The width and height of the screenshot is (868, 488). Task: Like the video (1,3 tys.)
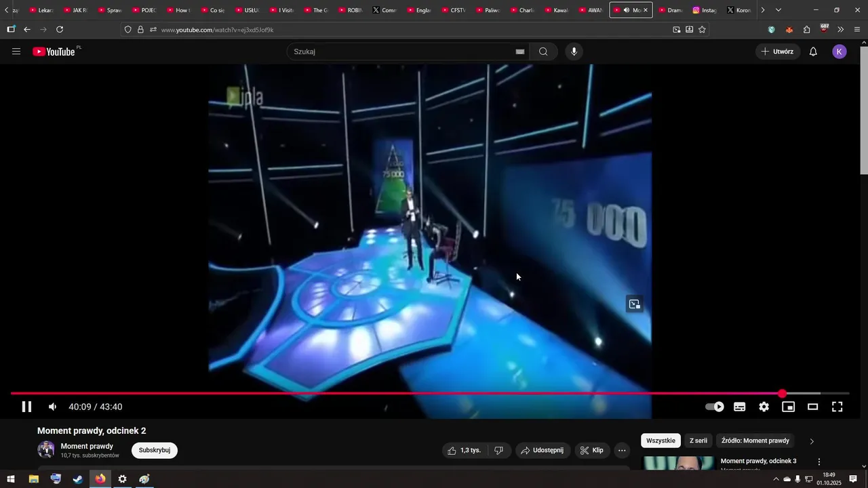pyautogui.click(x=465, y=450)
